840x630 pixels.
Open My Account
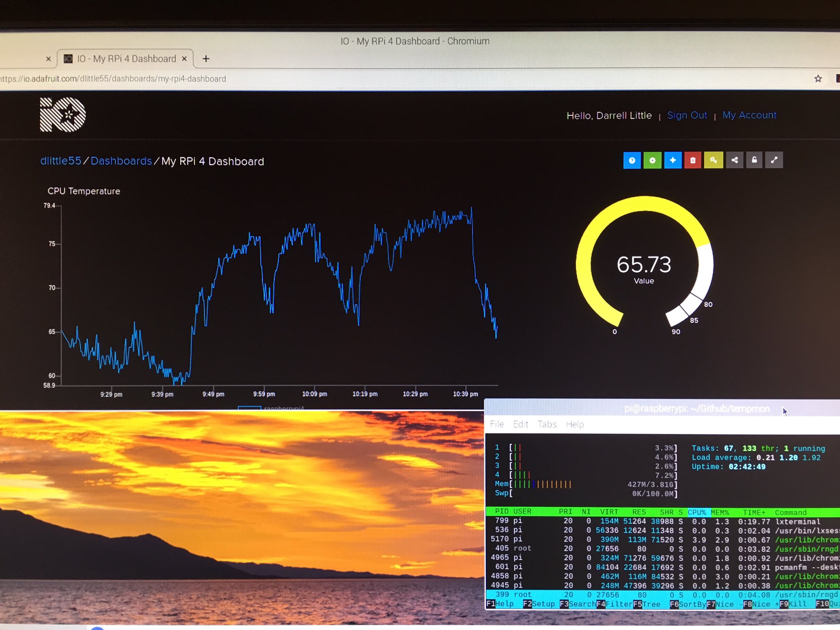coord(749,115)
